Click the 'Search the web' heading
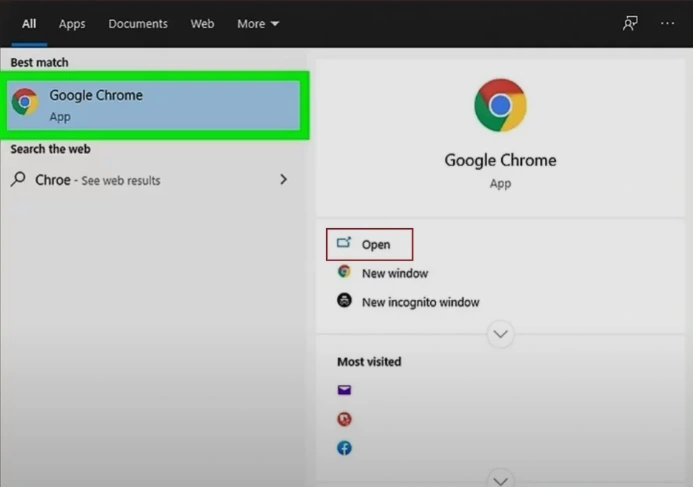Viewport: 693px width, 487px height. [50, 149]
